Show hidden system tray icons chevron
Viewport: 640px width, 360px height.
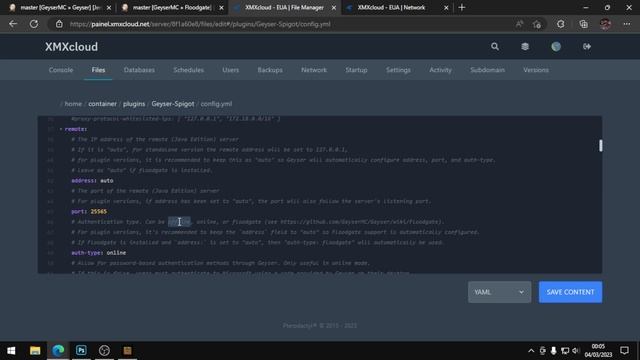(531, 351)
